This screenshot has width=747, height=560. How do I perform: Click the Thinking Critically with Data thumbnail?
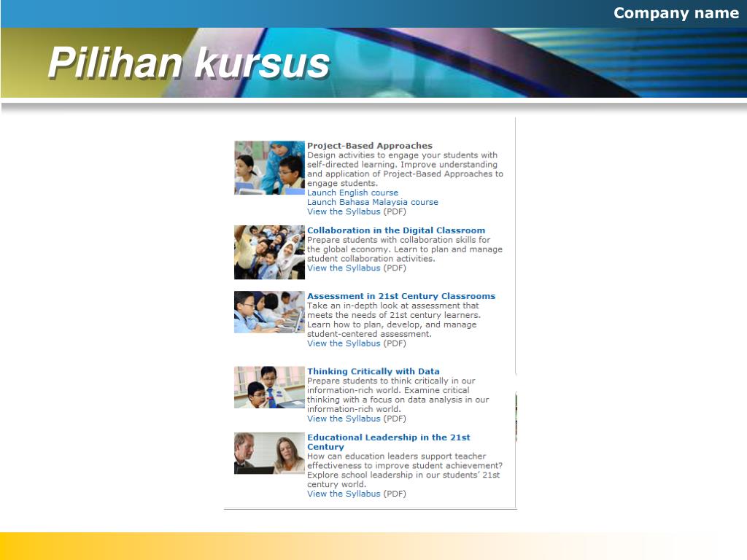coord(269,387)
